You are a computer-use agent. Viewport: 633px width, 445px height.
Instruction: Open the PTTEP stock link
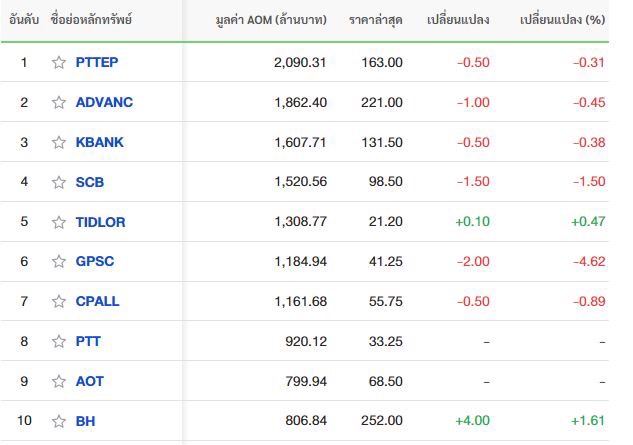97,62
